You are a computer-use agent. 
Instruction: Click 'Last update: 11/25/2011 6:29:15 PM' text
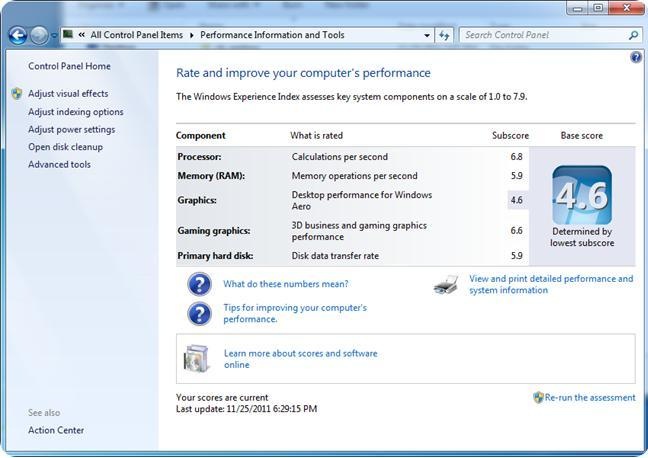click(246, 409)
